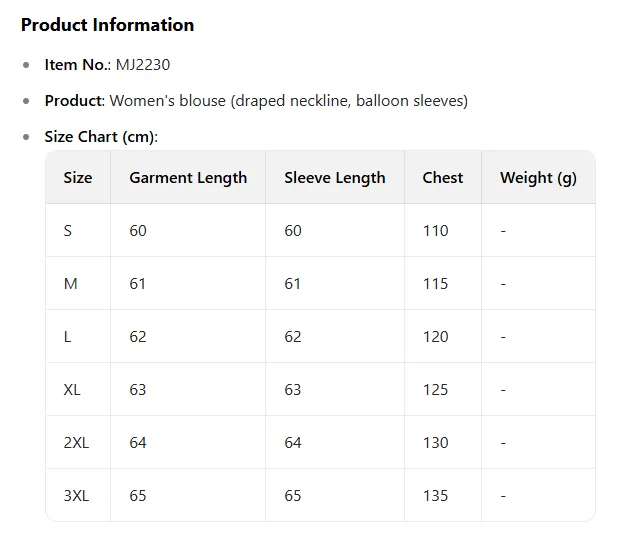Click the Women's blouse product description
The width and height of the screenshot is (621, 540).
coord(288,101)
